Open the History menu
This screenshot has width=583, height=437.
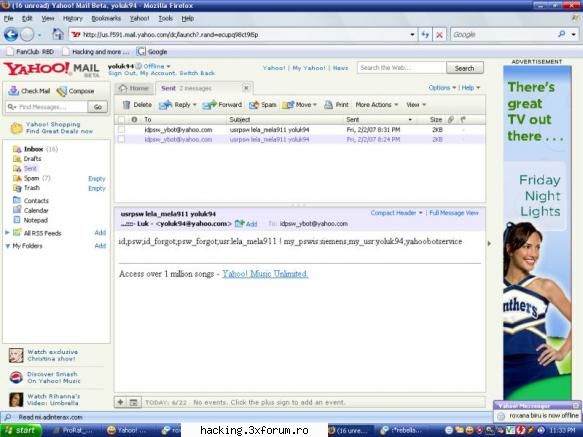point(73,18)
